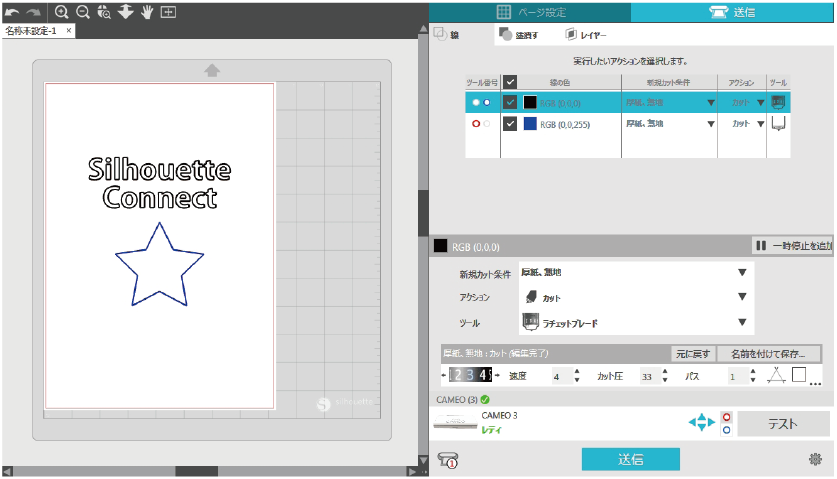
Task: Uncheck the RGB (0,0,255) row checkbox
Action: (510, 124)
